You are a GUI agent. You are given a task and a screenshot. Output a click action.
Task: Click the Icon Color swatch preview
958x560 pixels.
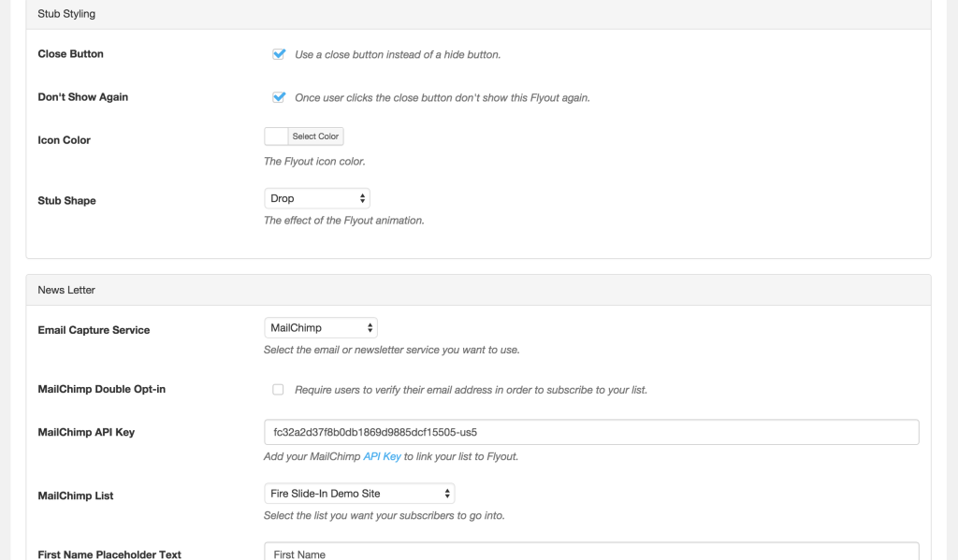point(276,136)
